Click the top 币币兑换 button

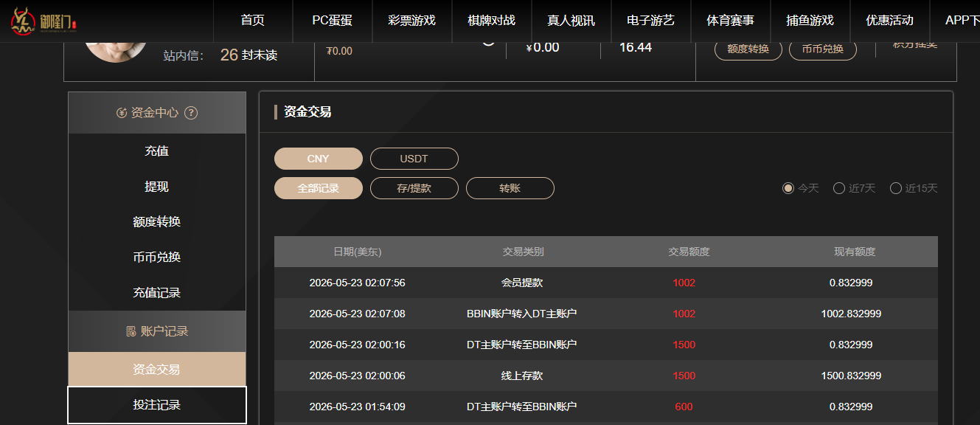click(823, 49)
